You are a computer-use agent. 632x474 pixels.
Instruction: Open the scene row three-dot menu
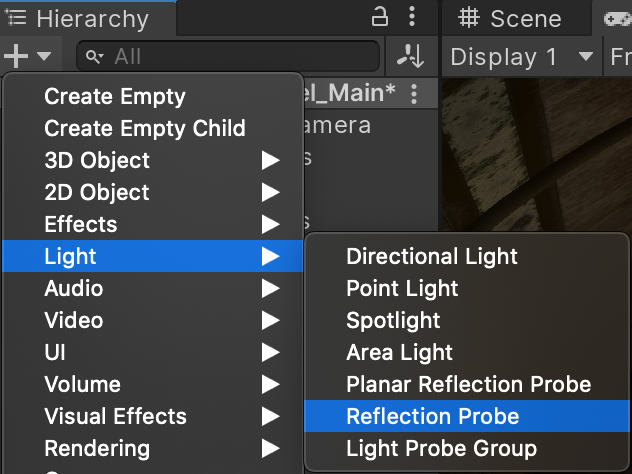(415, 94)
